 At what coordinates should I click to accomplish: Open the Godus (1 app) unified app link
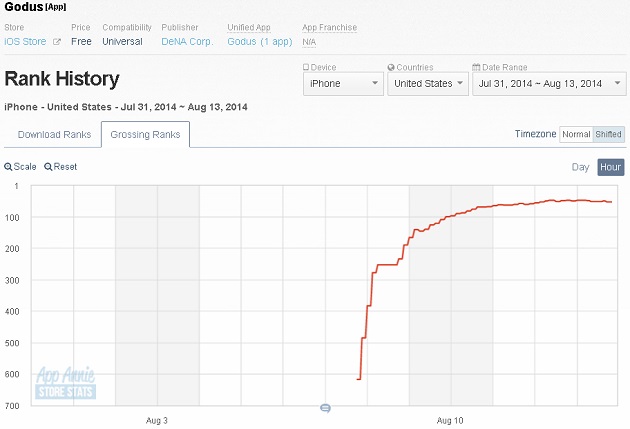(260, 42)
